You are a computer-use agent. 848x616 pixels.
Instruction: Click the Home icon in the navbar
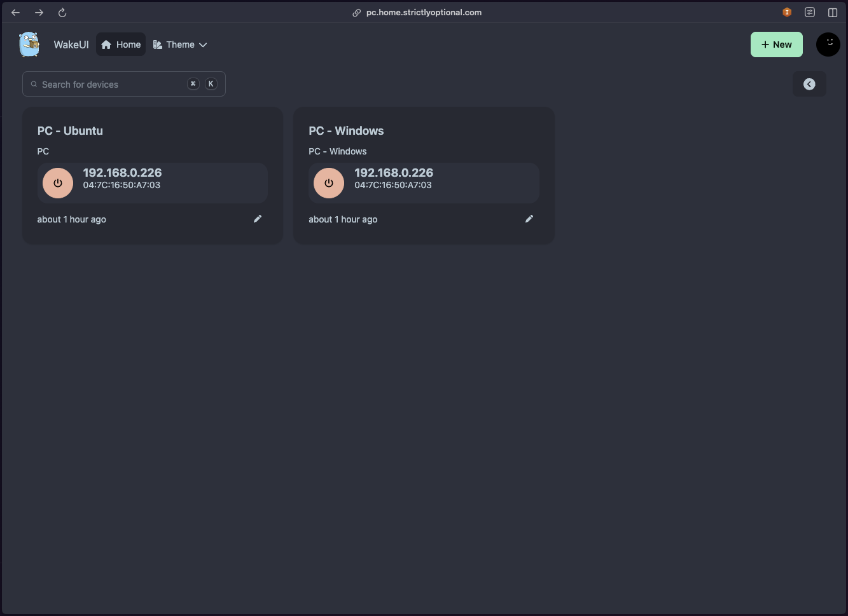click(106, 44)
